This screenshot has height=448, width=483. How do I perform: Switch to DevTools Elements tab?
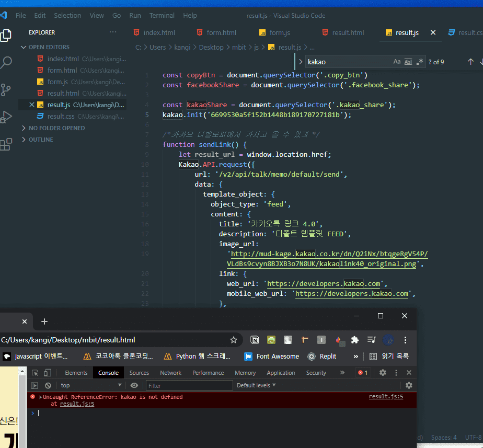(76, 373)
